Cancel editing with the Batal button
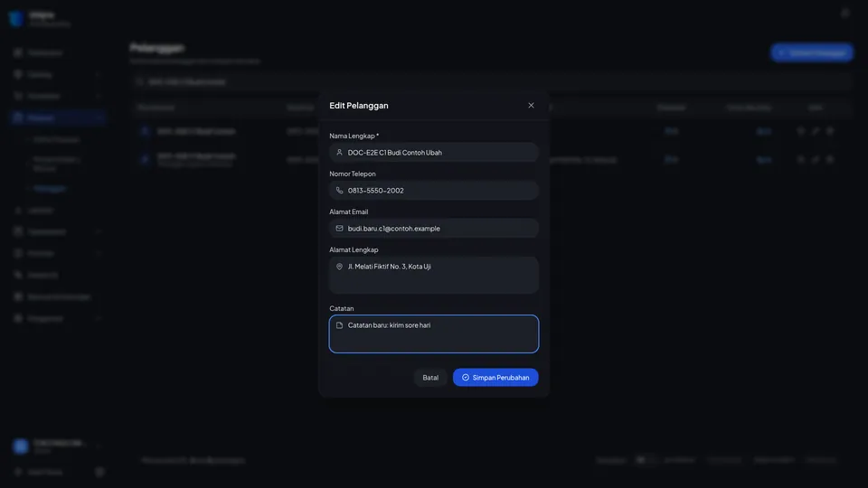 point(430,378)
